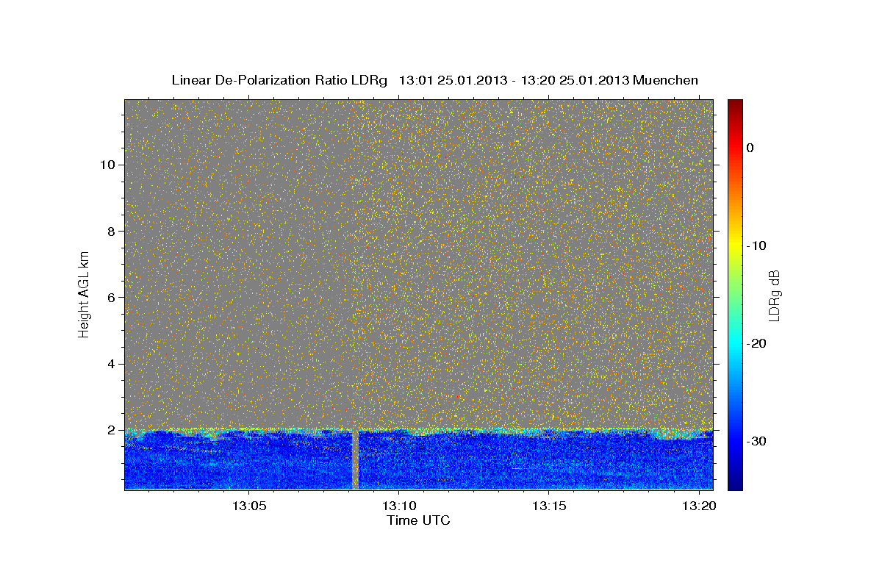Click the colorbar value -30
This screenshot has height=588, width=882.
point(756,441)
